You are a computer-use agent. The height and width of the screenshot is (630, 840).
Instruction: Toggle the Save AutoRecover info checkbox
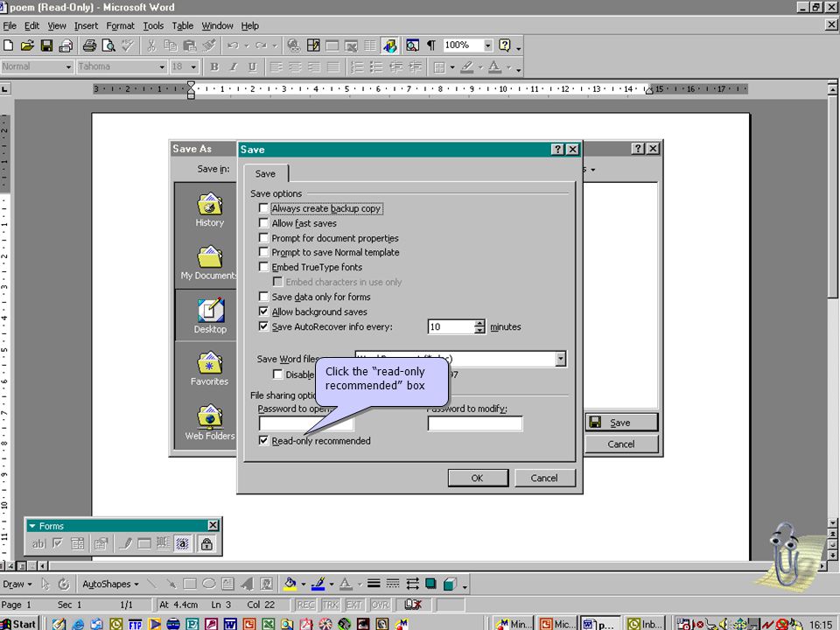pos(263,326)
